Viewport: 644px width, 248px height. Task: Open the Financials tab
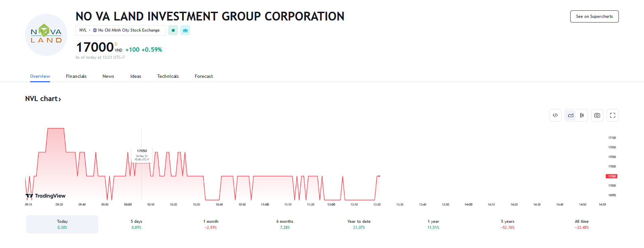tap(76, 76)
